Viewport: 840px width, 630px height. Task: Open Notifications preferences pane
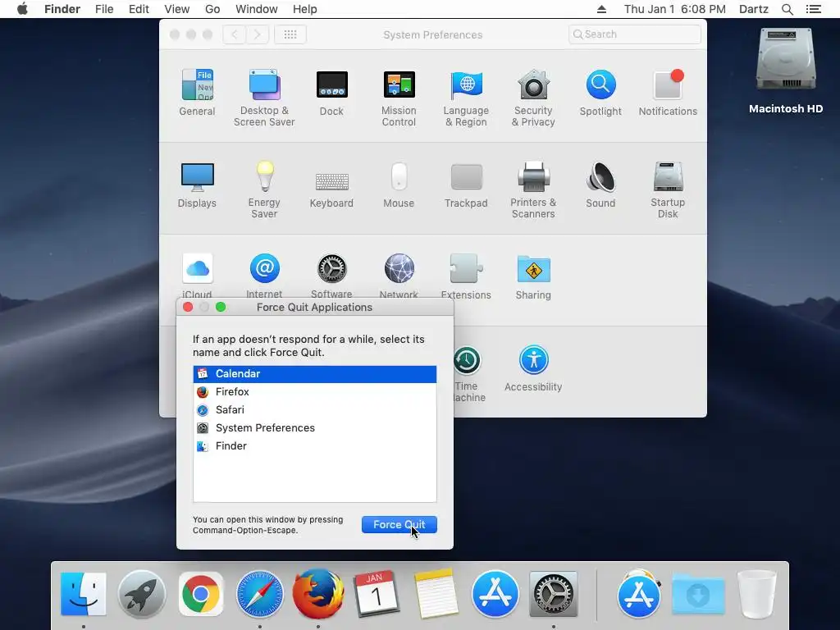pyautogui.click(x=668, y=92)
